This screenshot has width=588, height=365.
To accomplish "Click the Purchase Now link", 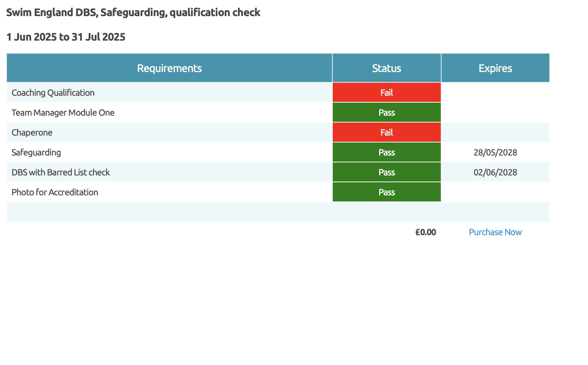I will [495, 232].
